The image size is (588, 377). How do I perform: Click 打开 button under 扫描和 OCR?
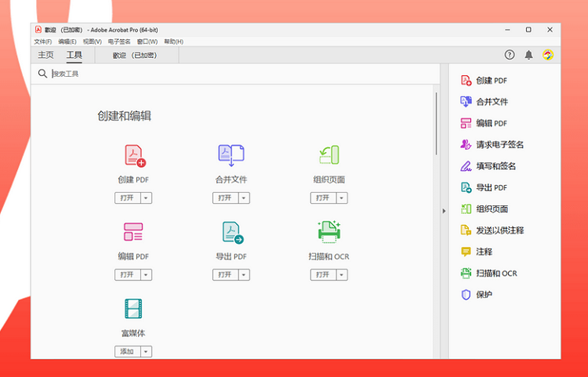323,274
